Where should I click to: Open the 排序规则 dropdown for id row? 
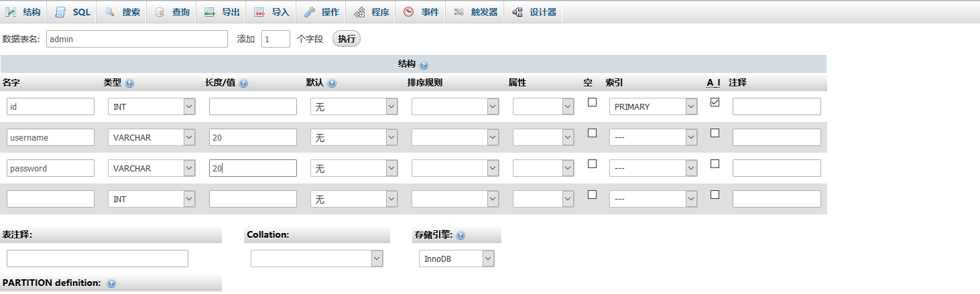click(455, 106)
